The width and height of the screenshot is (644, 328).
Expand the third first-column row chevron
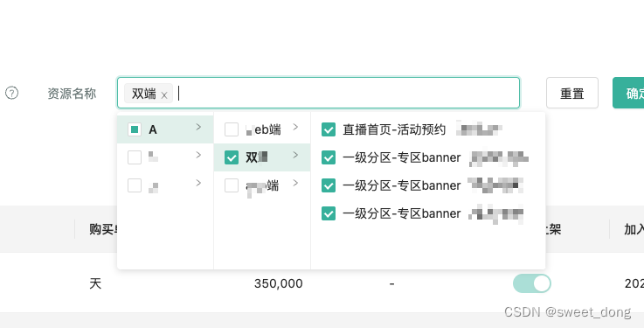pos(198,183)
